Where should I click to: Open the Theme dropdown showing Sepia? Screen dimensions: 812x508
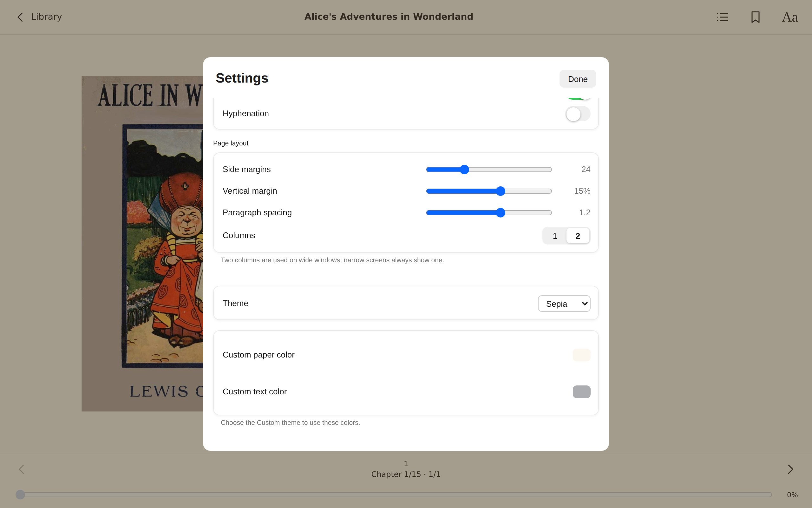tap(564, 304)
